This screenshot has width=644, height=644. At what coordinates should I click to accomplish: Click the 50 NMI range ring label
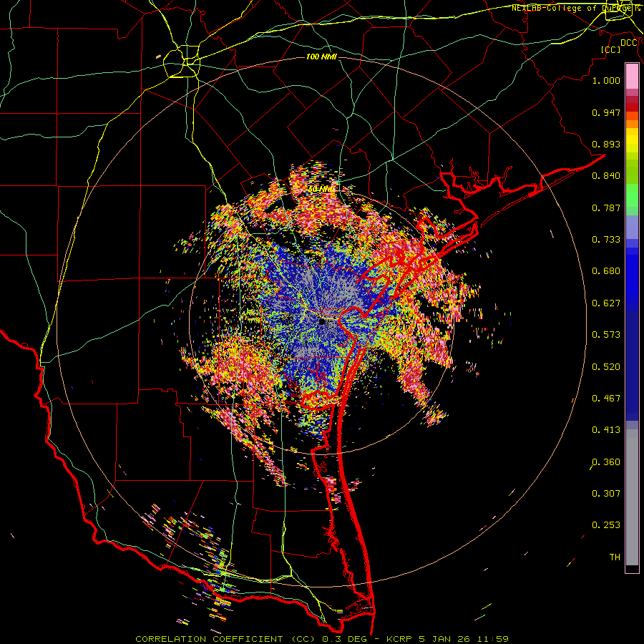point(322,190)
